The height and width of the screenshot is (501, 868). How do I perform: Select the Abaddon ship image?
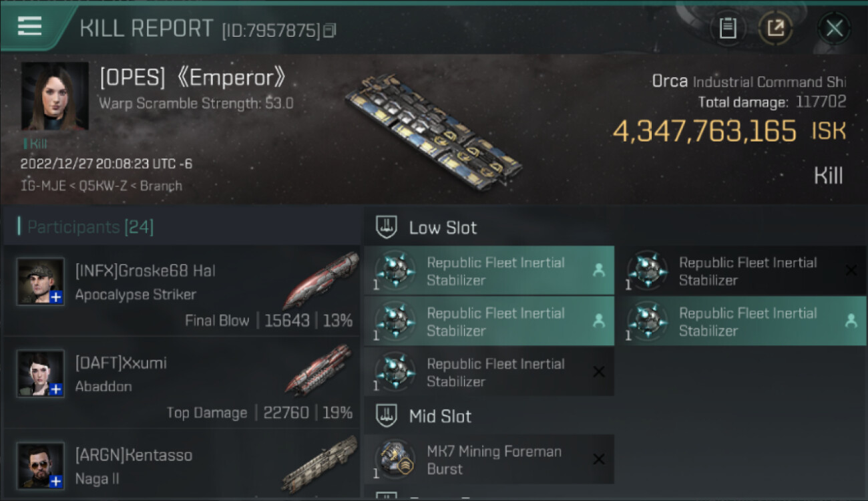pos(319,369)
